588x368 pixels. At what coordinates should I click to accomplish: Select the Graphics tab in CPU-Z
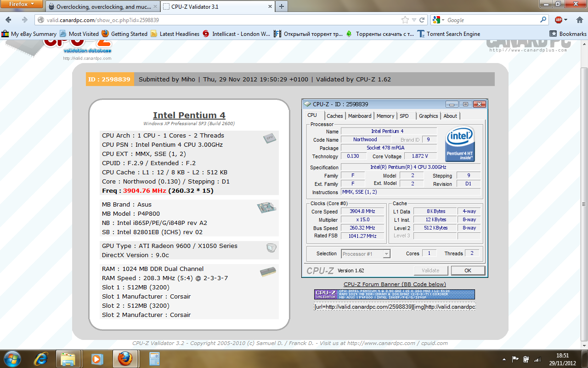[x=429, y=116]
